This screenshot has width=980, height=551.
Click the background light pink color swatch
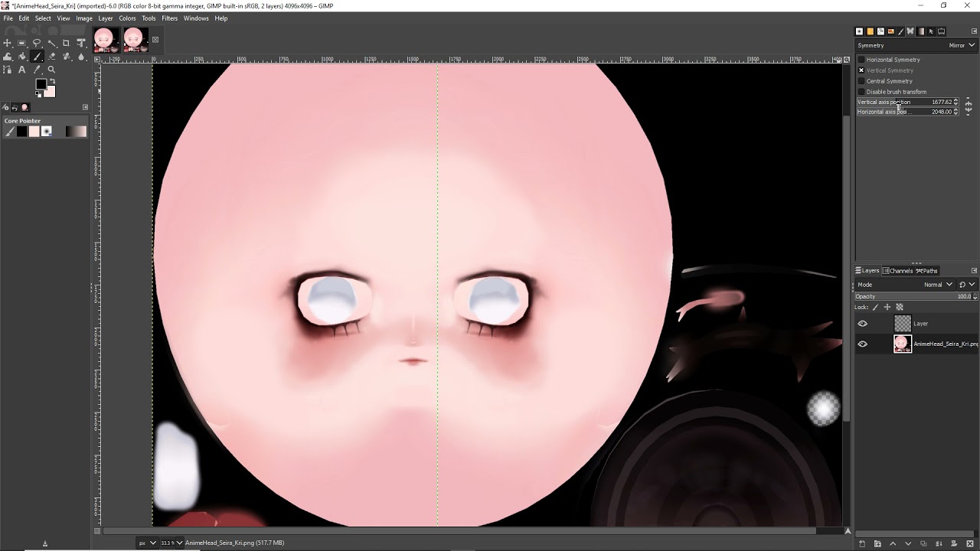click(49, 91)
